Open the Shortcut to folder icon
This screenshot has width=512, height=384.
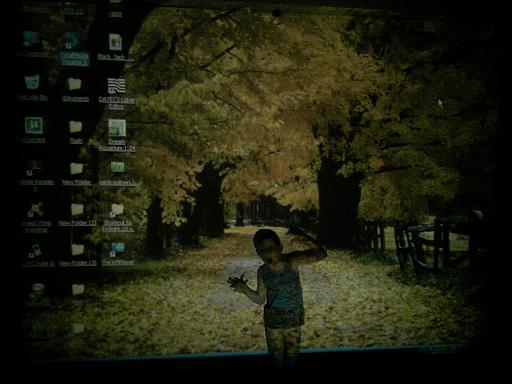coord(117,210)
